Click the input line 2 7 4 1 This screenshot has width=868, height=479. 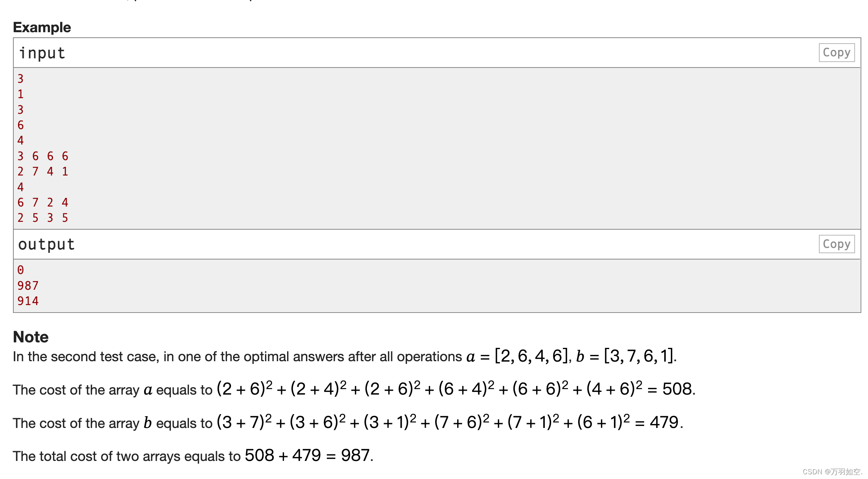tap(43, 171)
